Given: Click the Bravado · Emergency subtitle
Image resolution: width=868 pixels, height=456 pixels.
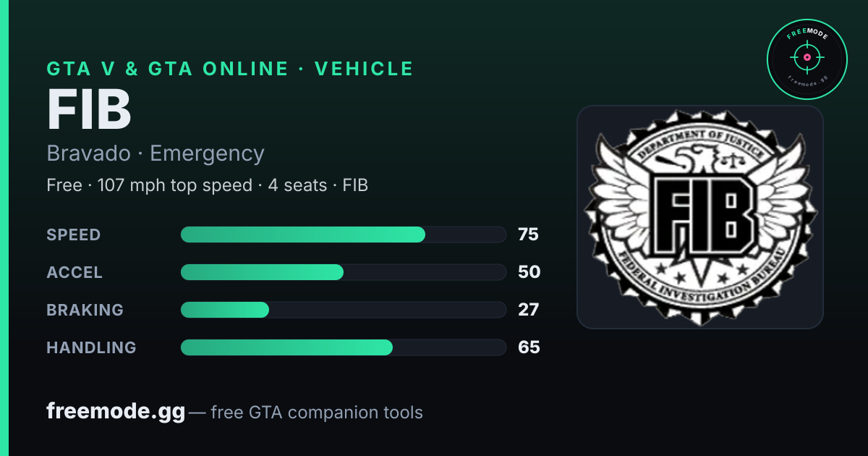Looking at the screenshot, I should coord(156,153).
